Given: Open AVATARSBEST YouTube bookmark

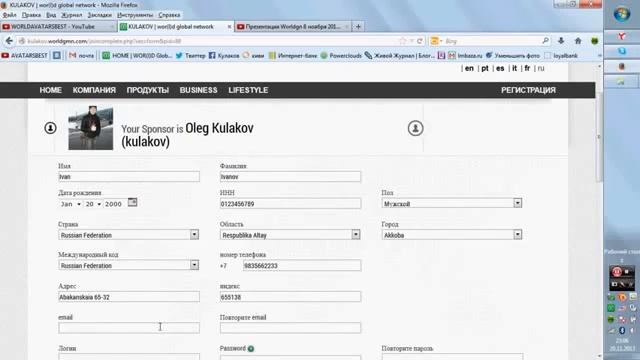Looking at the screenshot, I should tap(25, 56).
